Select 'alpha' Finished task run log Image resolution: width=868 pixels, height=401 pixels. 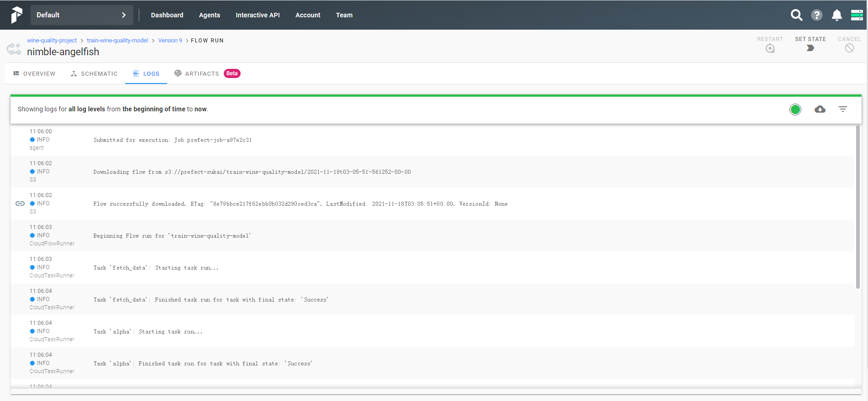pyautogui.click(x=203, y=364)
